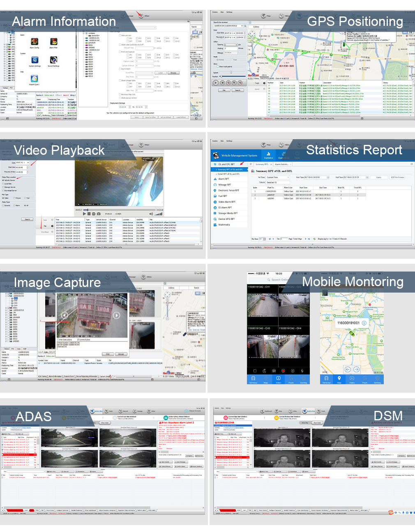The width and height of the screenshot is (415, 532).
Task: Open the Record Settings icon
Action: point(53,60)
